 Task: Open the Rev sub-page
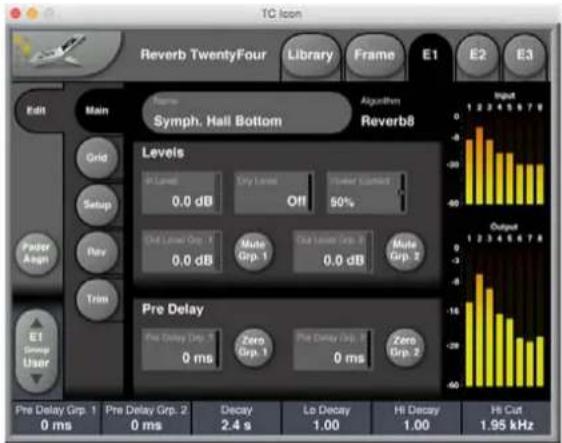tap(97, 252)
